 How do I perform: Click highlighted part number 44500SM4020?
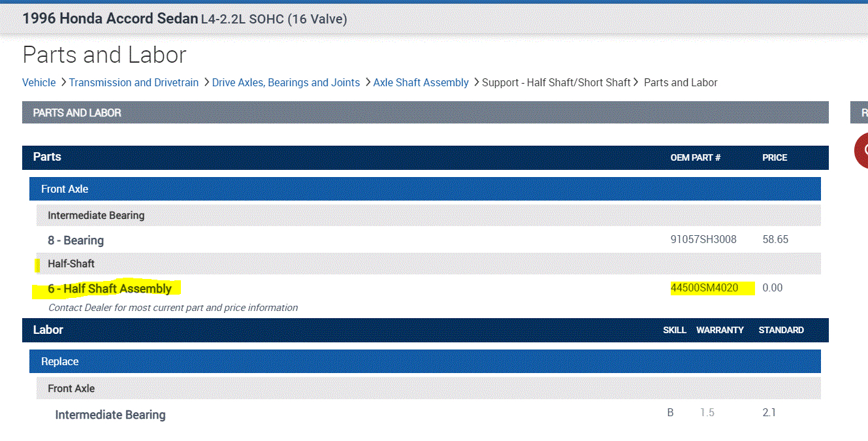704,288
